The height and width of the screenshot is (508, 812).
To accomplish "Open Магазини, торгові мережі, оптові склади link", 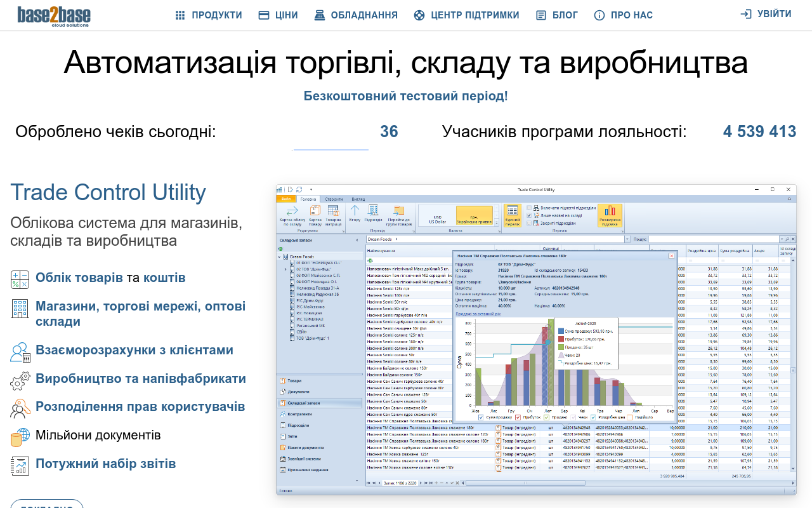I will tap(140, 314).
